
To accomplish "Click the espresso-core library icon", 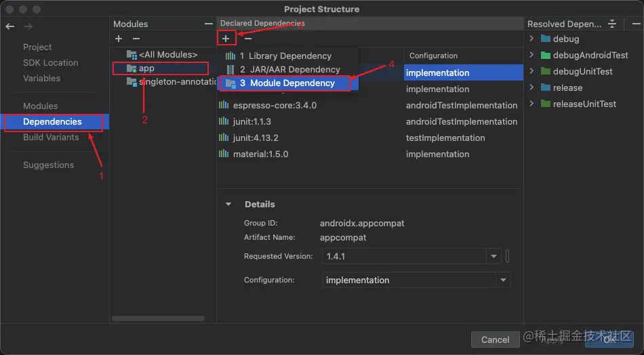I will (224, 105).
